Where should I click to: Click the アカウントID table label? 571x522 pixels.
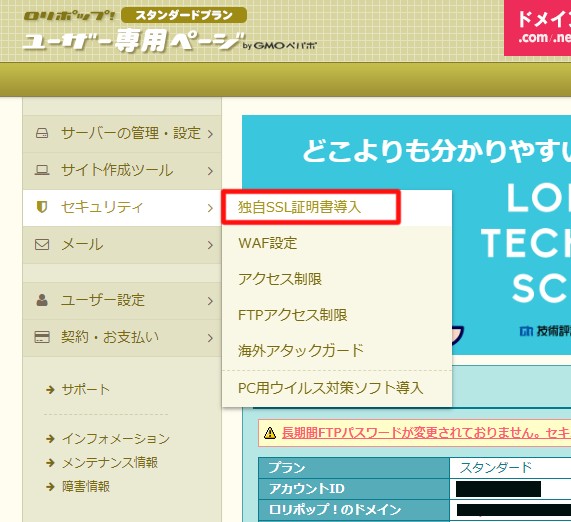[x=354, y=489]
